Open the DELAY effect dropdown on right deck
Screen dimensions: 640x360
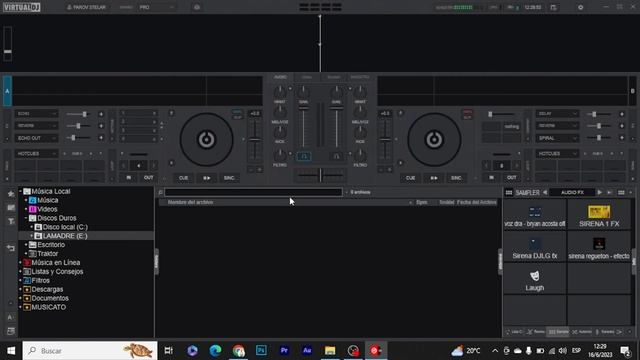557,114
